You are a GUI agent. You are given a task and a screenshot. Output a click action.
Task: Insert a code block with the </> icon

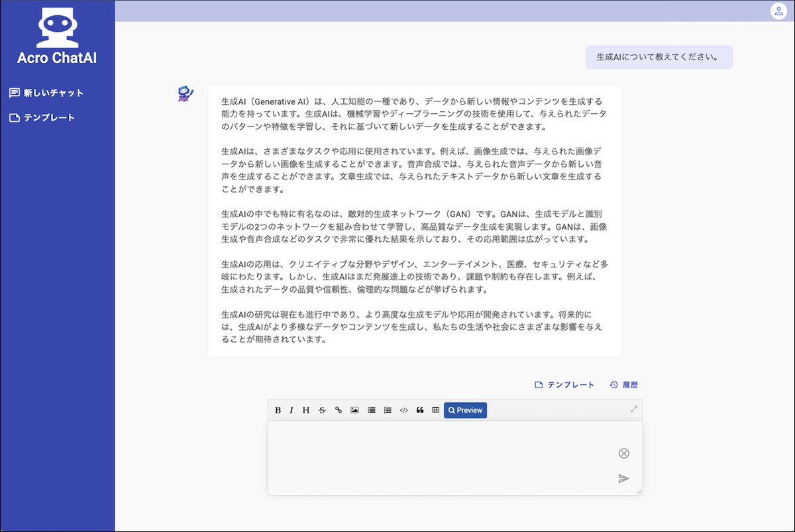pos(404,410)
